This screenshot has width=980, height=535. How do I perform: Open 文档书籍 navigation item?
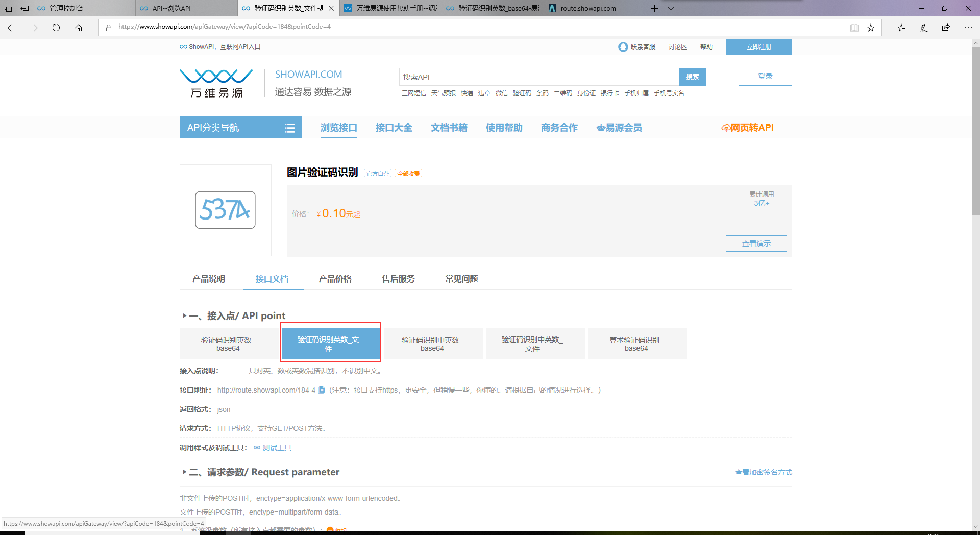[x=449, y=128]
